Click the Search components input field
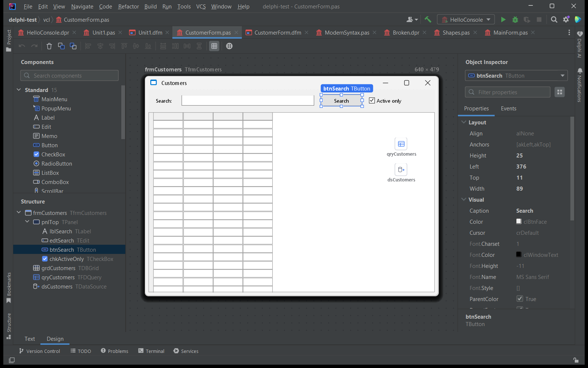Viewport: 588px width, 368px height. (69, 75)
